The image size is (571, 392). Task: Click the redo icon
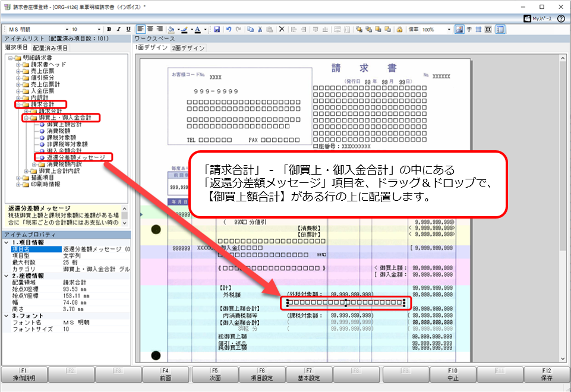coord(238,30)
